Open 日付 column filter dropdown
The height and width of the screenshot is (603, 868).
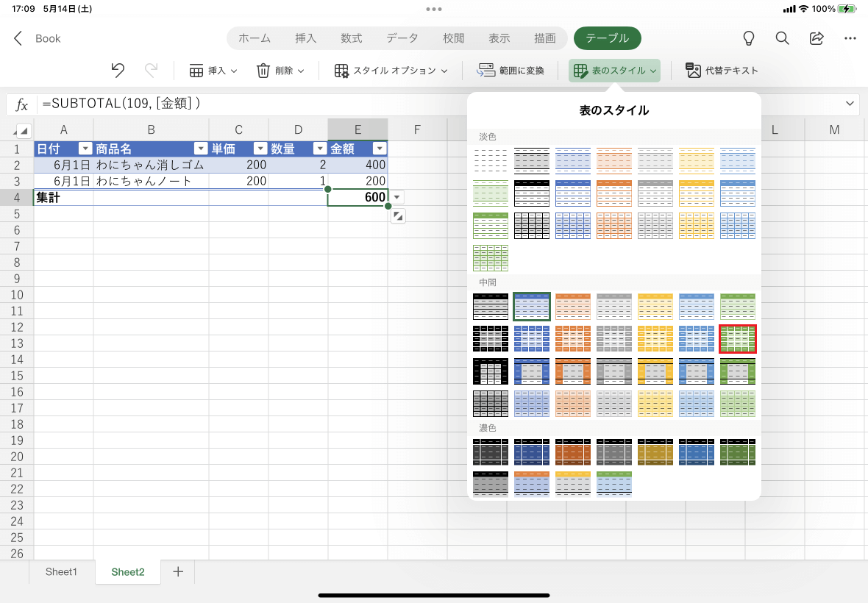[85, 149]
